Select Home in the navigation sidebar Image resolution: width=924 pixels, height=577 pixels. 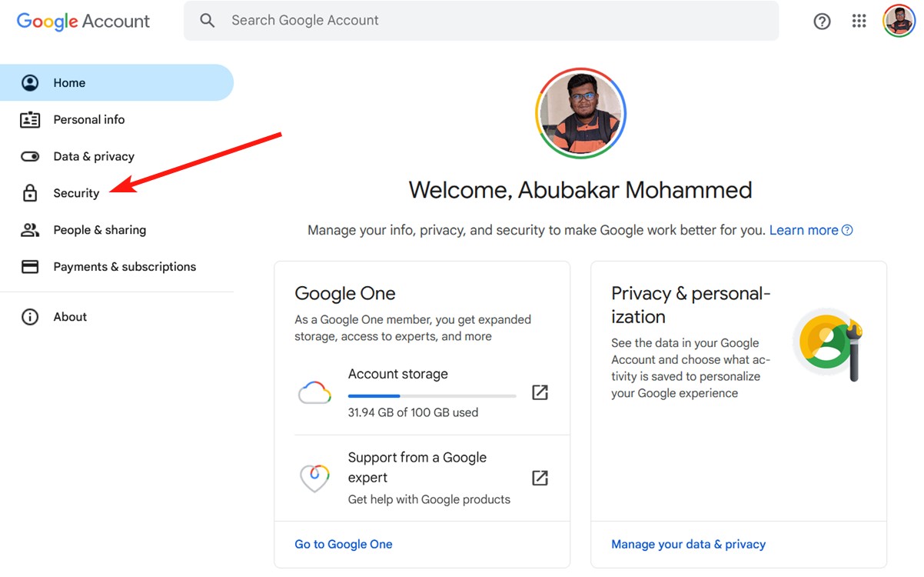pos(69,82)
